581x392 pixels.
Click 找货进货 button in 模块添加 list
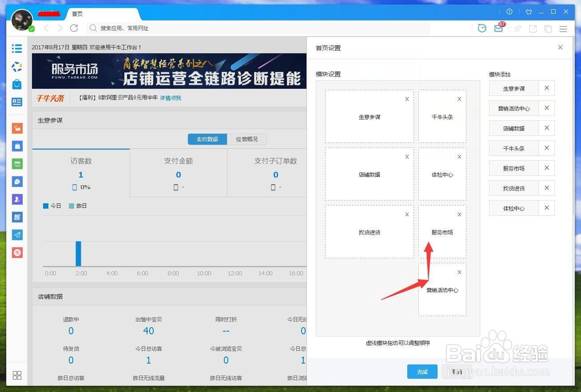514,189
